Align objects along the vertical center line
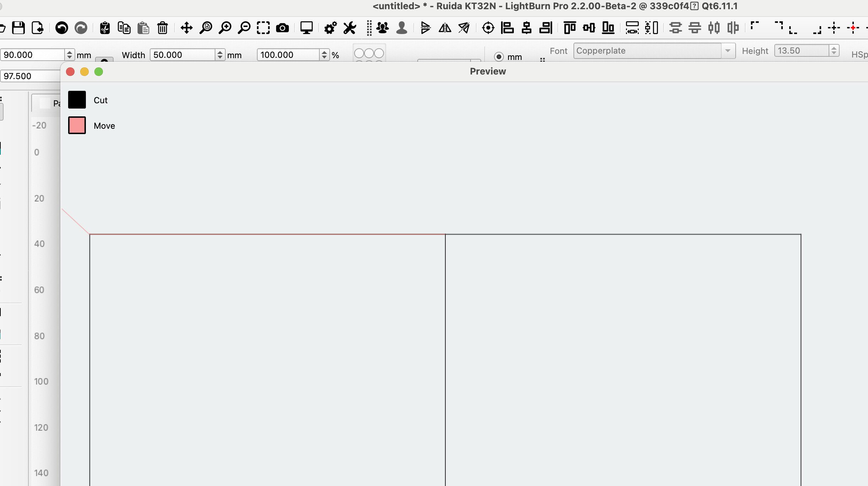 tap(527, 28)
